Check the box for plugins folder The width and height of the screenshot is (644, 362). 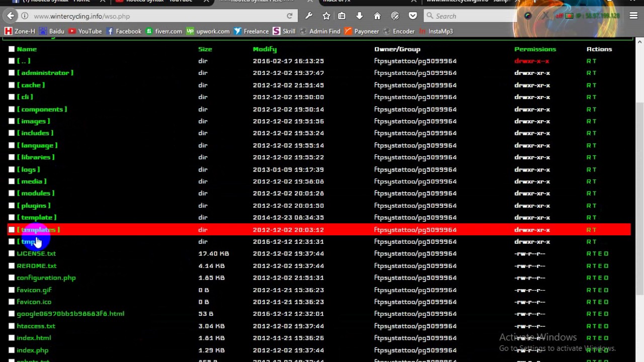click(12, 206)
